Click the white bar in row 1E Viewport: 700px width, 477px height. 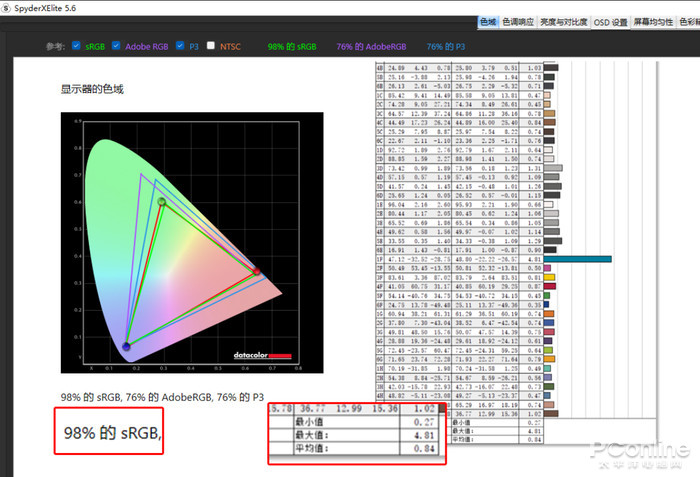pyautogui.click(x=548, y=205)
